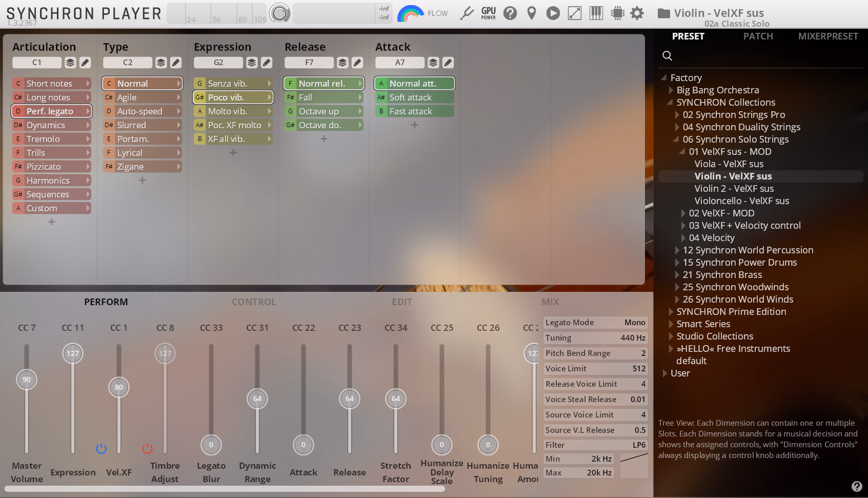
Task: Select the Agile type slot
Action: (x=143, y=97)
